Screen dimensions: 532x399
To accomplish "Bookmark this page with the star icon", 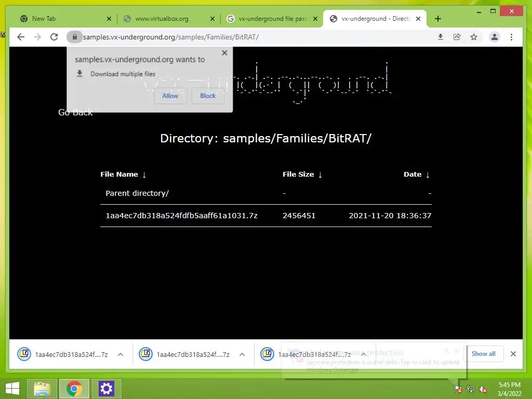I will (x=474, y=37).
